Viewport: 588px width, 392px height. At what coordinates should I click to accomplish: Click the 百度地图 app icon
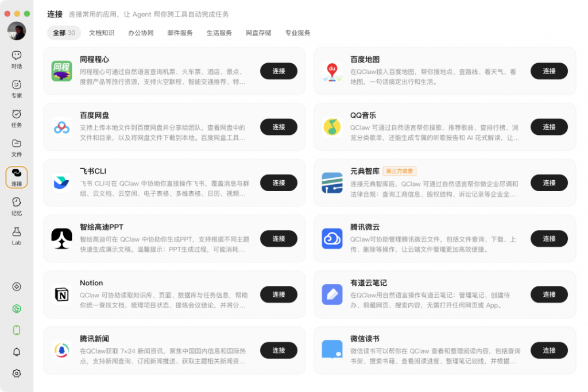(332, 71)
